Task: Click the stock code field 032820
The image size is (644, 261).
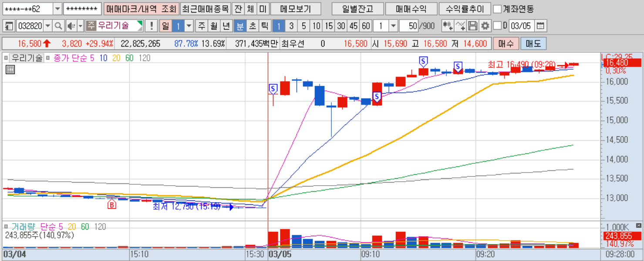Action: pos(30,26)
